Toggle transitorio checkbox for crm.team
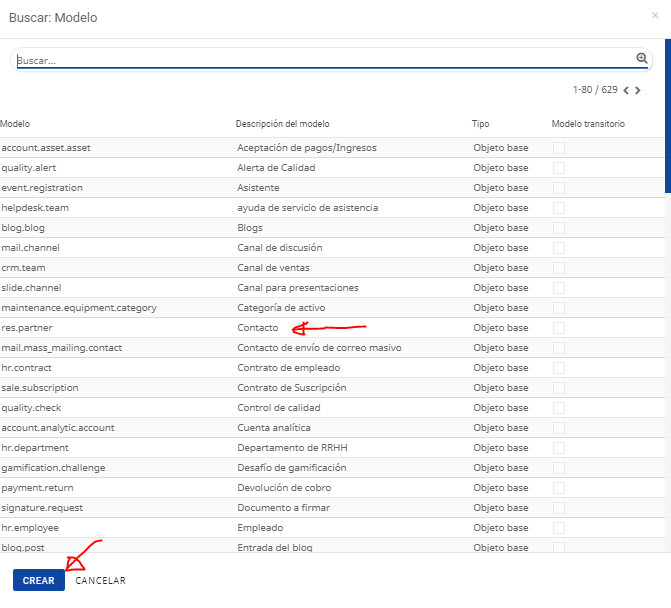This screenshot has width=671, height=608. 558,268
